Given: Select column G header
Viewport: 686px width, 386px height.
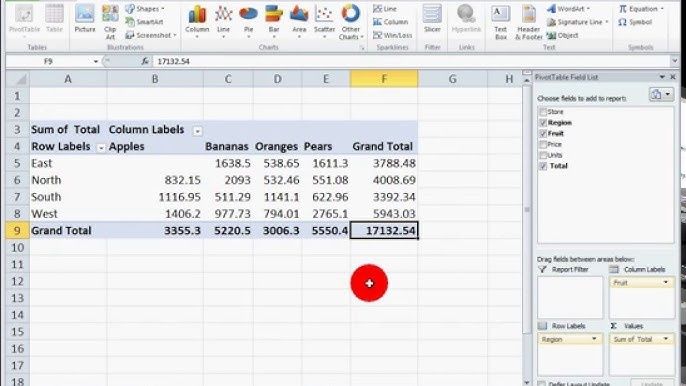Looking at the screenshot, I should coord(453,79).
